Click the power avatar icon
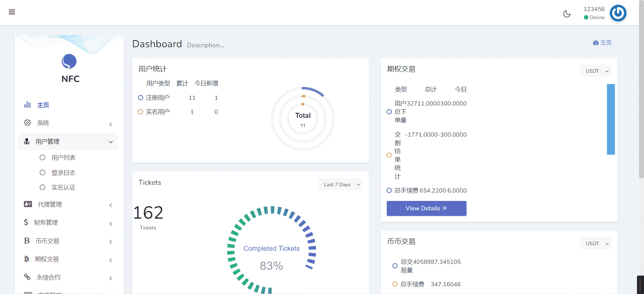The height and width of the screenshot is (294, 644). (618, 13)
